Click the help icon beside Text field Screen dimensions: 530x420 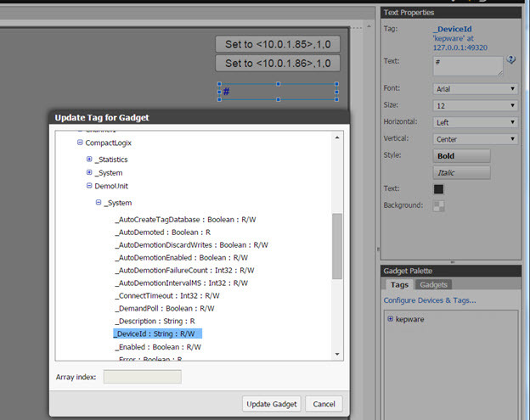pos(510,59)
